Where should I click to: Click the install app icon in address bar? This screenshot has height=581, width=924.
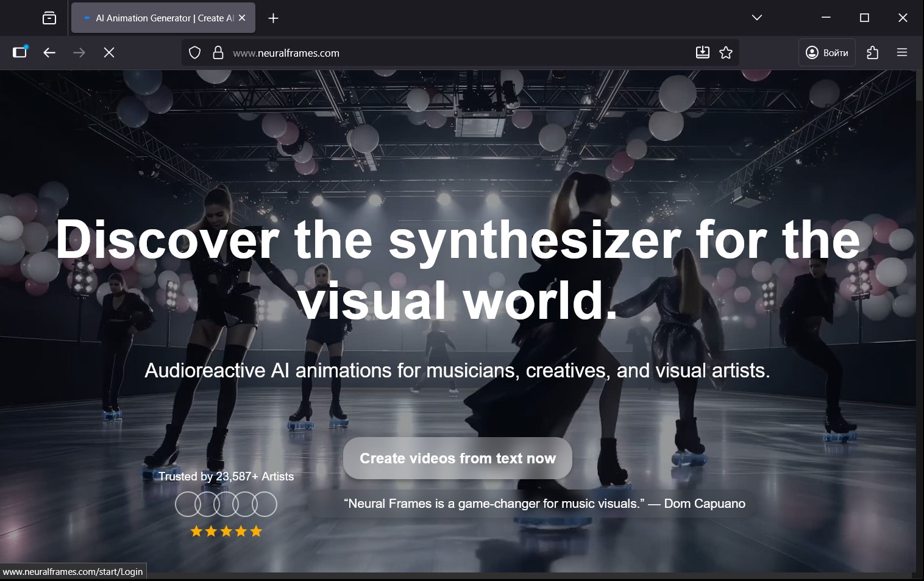pyautogui.click(x=702, y=52)
